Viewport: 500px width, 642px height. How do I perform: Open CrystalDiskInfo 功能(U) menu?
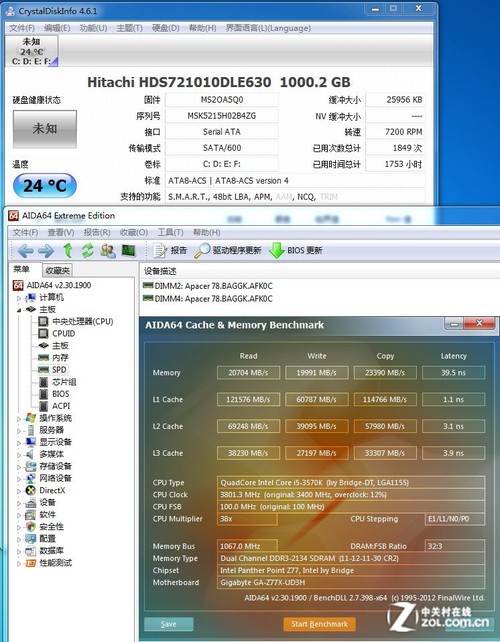[93, 28]
